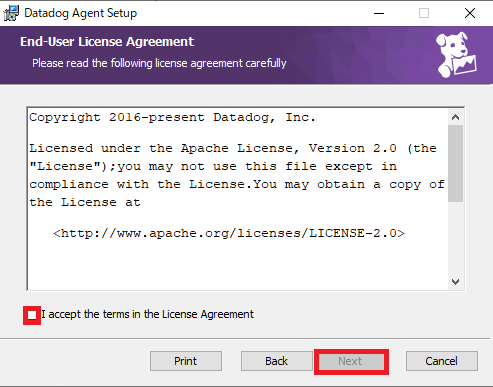The image size is (493, 387).
Task: Click the apache.org LICENSE-2.0 URL text
Action: click(x=229, y=233)
